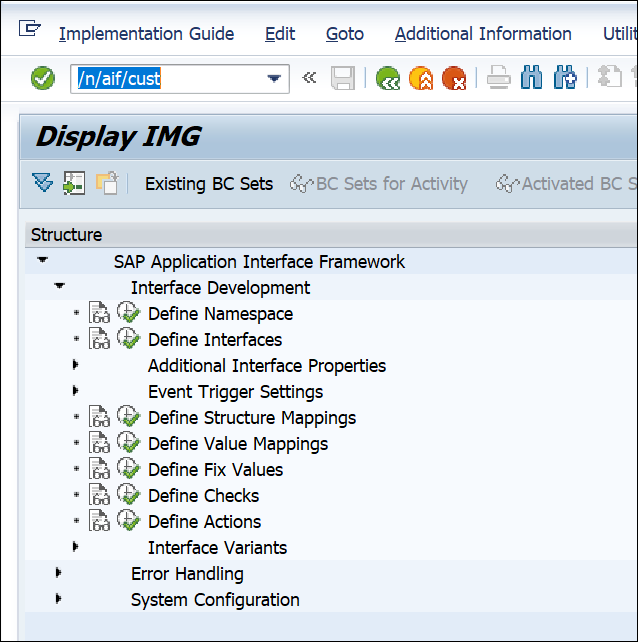Execute Define Checks activity icon
Screen dimensions: 638x642
[x=129, y=495]
